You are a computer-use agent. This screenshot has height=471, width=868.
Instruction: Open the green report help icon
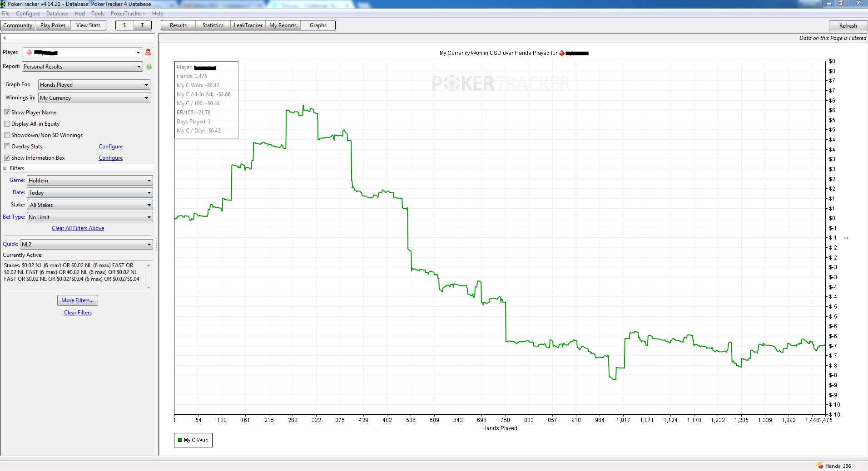click(149, 66)
